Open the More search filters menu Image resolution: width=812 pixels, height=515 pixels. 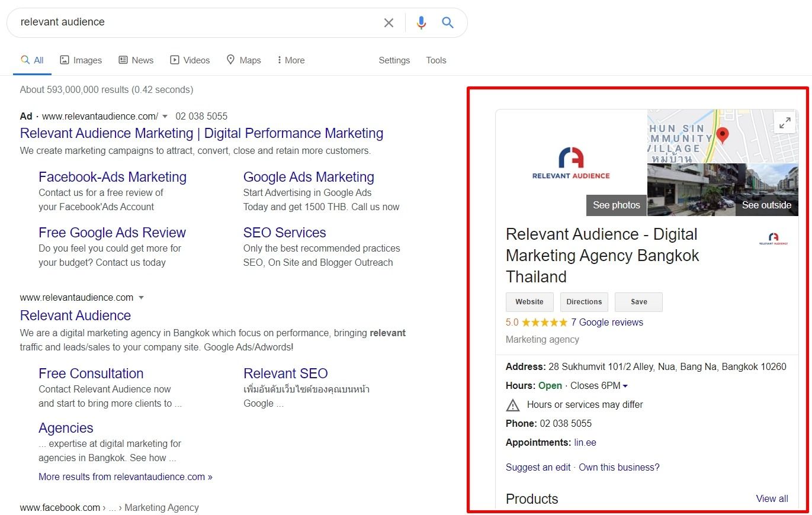coord(290,60)
